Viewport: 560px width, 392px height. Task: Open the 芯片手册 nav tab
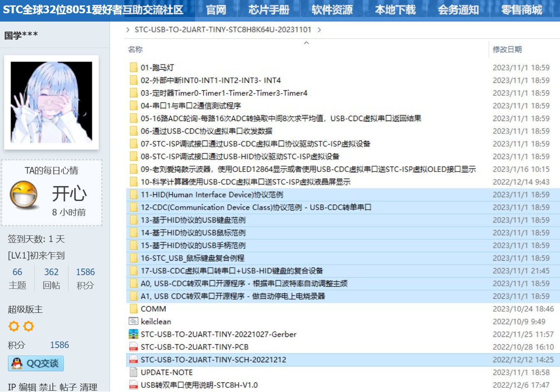point(269,10)
